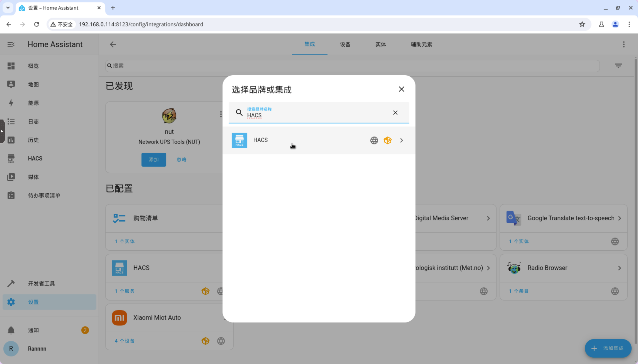638x364 pixels.
Task: Expand Radio Browser card chevron
Action: click(x=620, y=268)
